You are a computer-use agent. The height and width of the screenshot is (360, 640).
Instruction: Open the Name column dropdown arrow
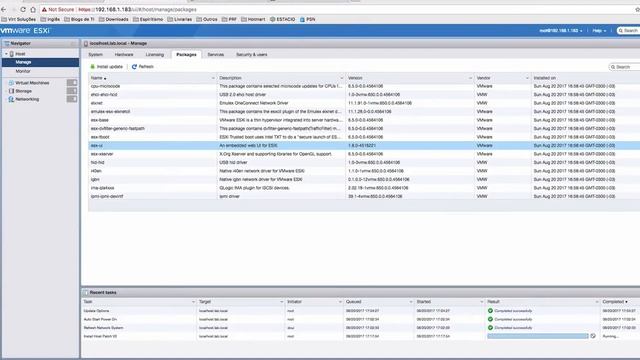[213, 78]
